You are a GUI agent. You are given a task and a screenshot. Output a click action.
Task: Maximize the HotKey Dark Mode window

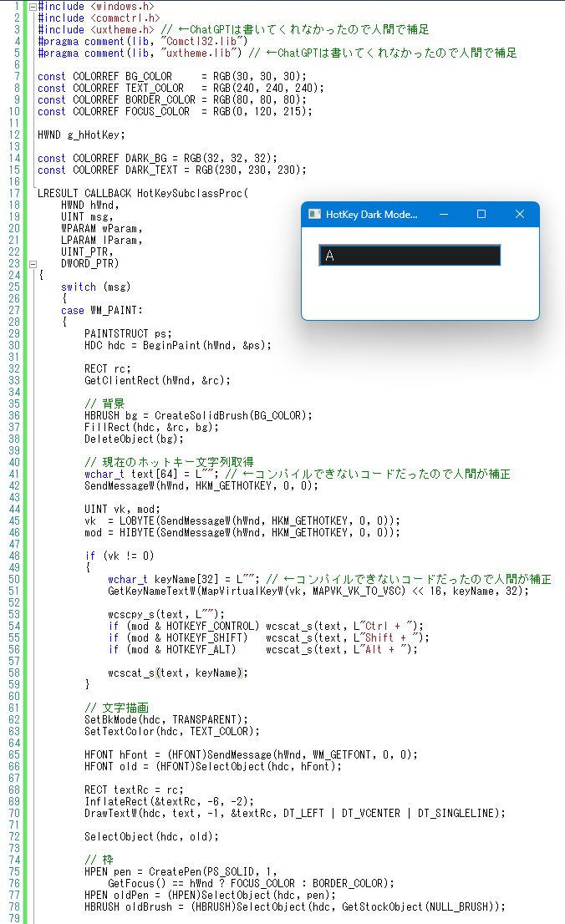tap(481, 215)
